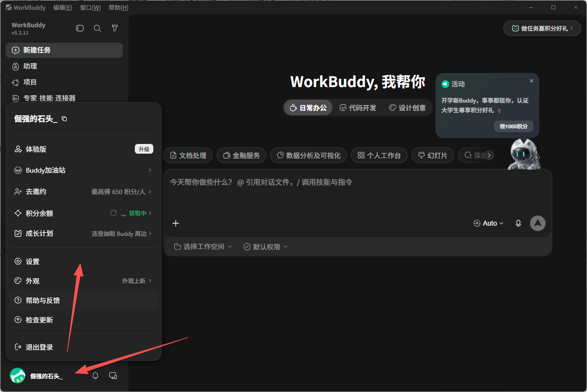Open 去邀约 invitation entry
The height and width of the screenshot is (392, 587).
click(x=83, y=192)
